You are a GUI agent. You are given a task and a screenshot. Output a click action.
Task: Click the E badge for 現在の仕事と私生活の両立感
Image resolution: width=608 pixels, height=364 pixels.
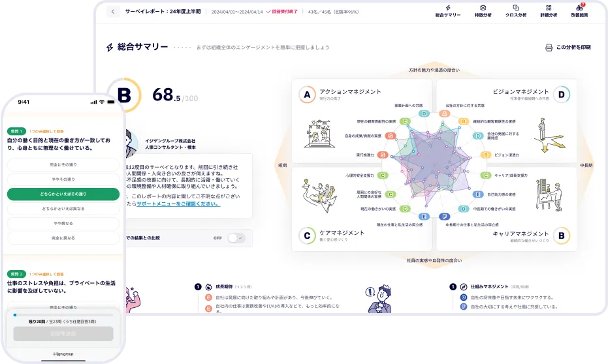(424, 217)
